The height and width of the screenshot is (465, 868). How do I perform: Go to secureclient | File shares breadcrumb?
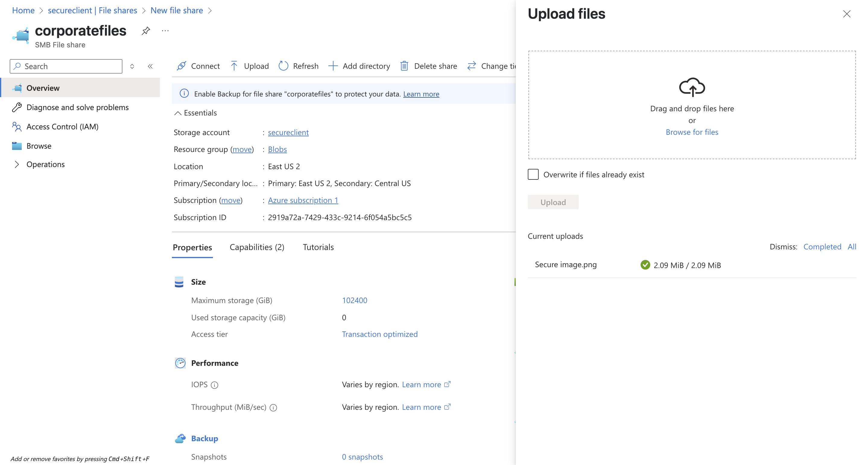pos(92,11)
